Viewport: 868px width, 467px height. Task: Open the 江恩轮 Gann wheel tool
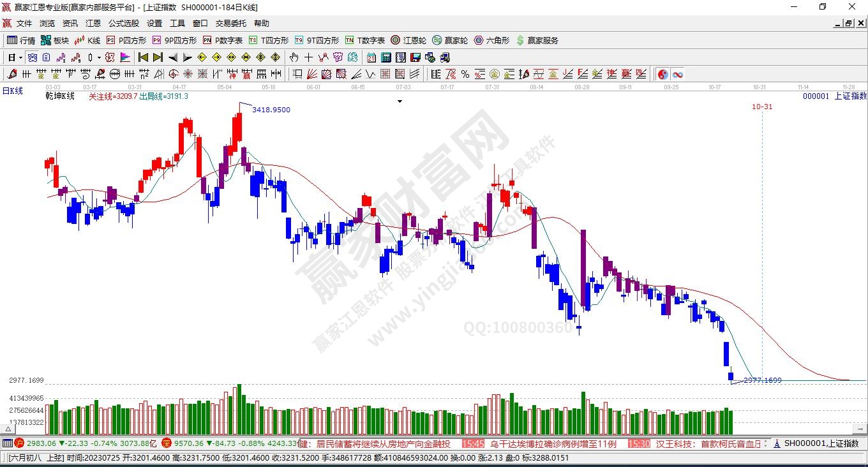[408, 40]
